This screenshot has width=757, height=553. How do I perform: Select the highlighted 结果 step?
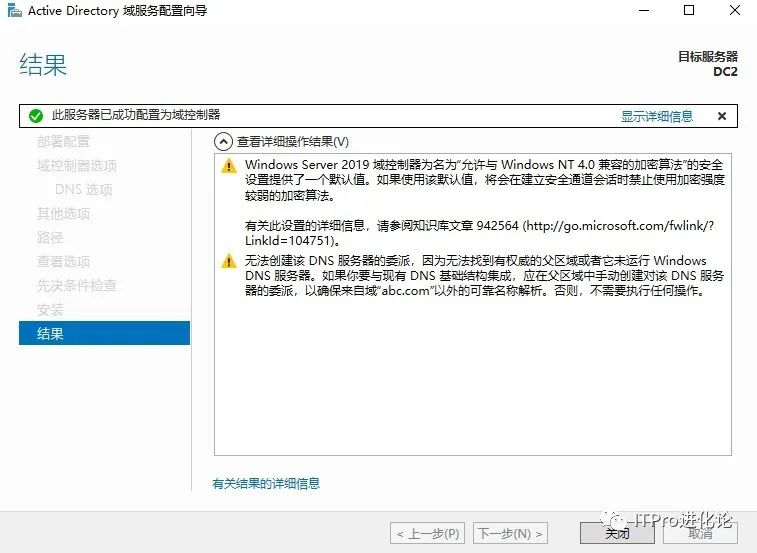click(104, 333)
